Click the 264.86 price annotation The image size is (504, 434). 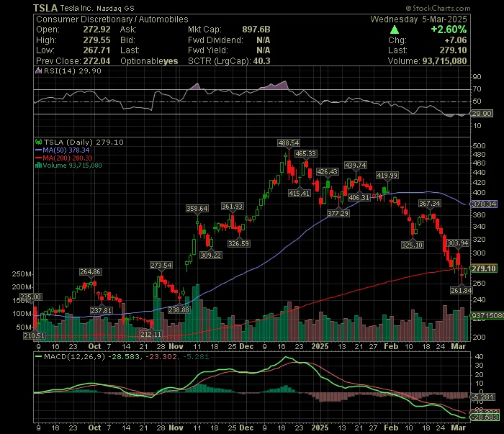tap(90, 272)
